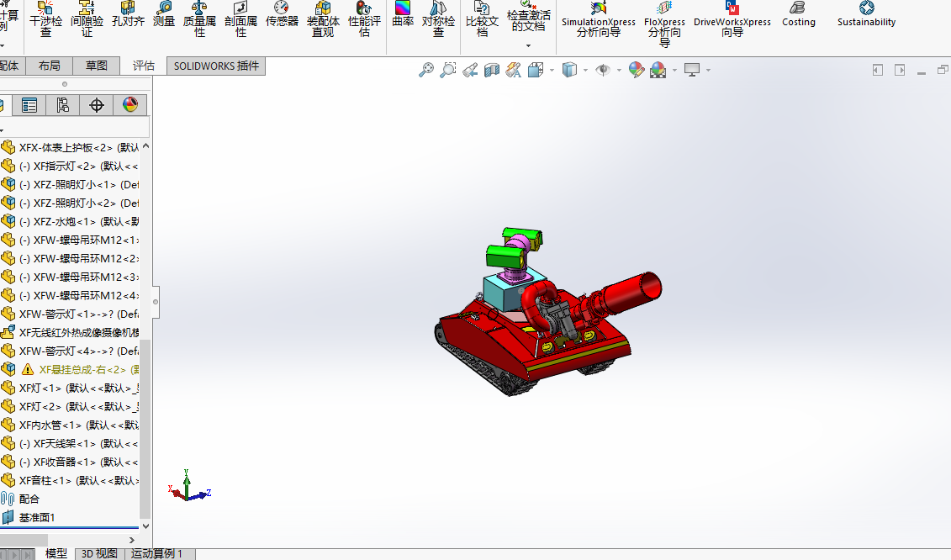Select XF音柱<1> component

70,480
